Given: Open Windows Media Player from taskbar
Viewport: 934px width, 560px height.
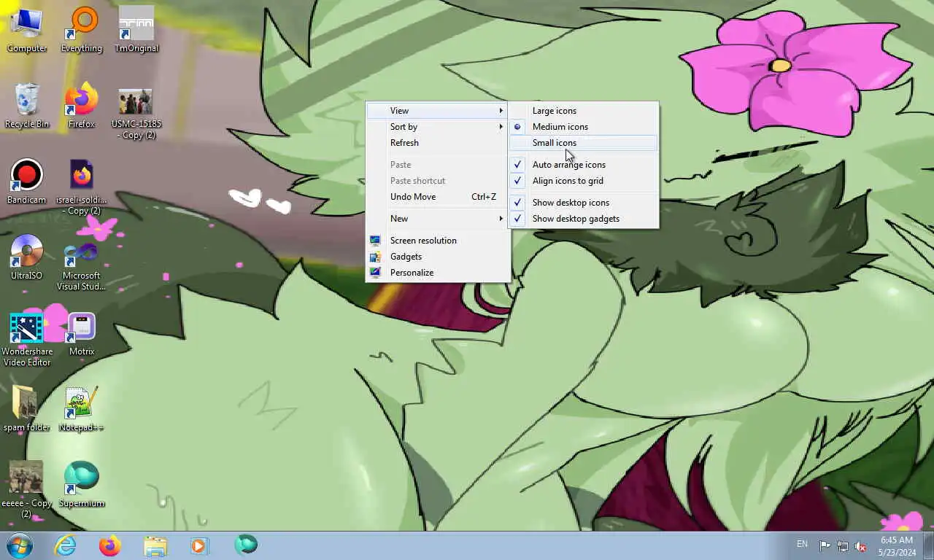Looking at the screenshot, I should pos(199,545).
